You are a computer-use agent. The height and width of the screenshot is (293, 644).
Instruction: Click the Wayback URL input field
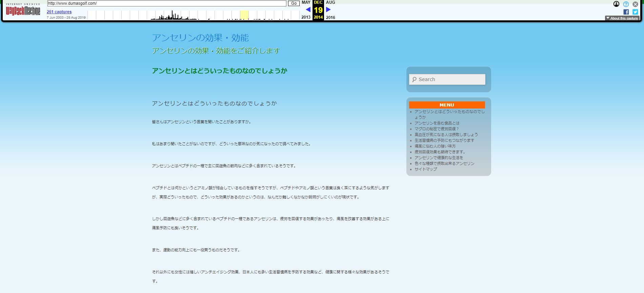[167, 3]
